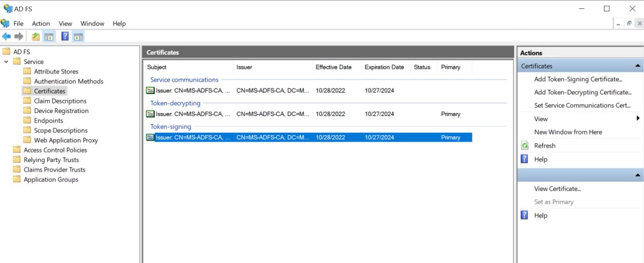644x263 pixels.
Task: Click the AD FS title bar icon
Action: (x=7, y=8)
